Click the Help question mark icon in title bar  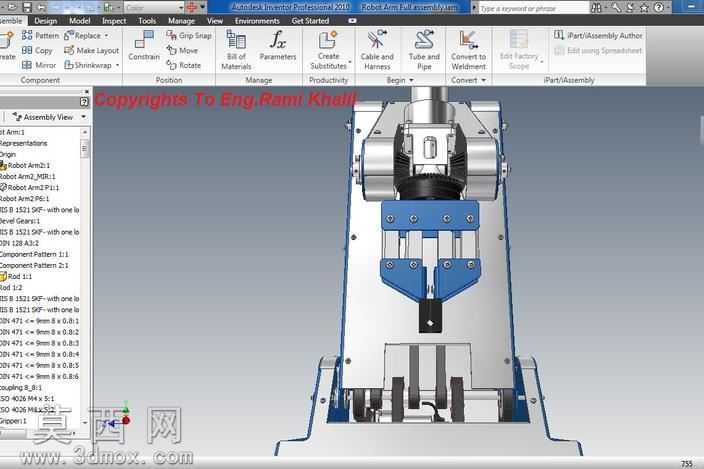pyautogui.click(x=659, y=7)
